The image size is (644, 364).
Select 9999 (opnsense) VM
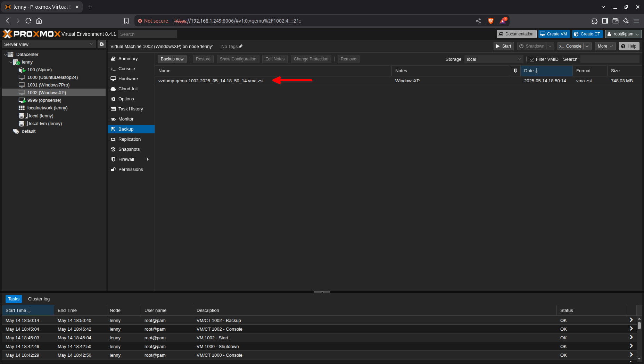44,100
